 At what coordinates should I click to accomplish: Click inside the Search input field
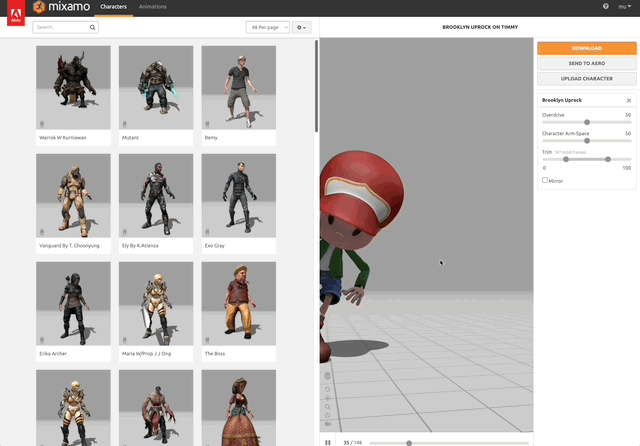tap(65, 27)
